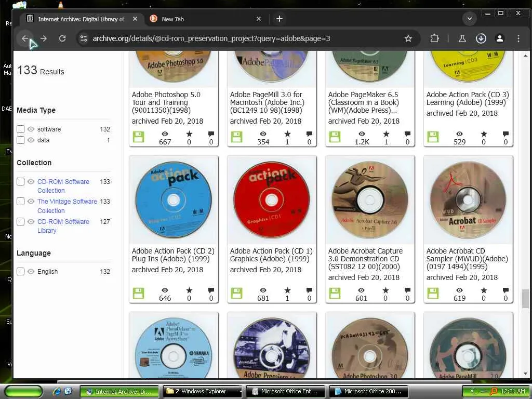Click favorites star on PageMaker 6.5 card
The height and width of the screenshot is (399, 532).
[x=386, y=134]
